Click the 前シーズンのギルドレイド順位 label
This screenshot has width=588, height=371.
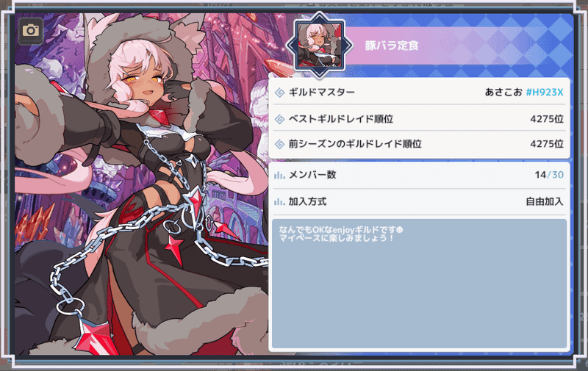pos(355,144)
